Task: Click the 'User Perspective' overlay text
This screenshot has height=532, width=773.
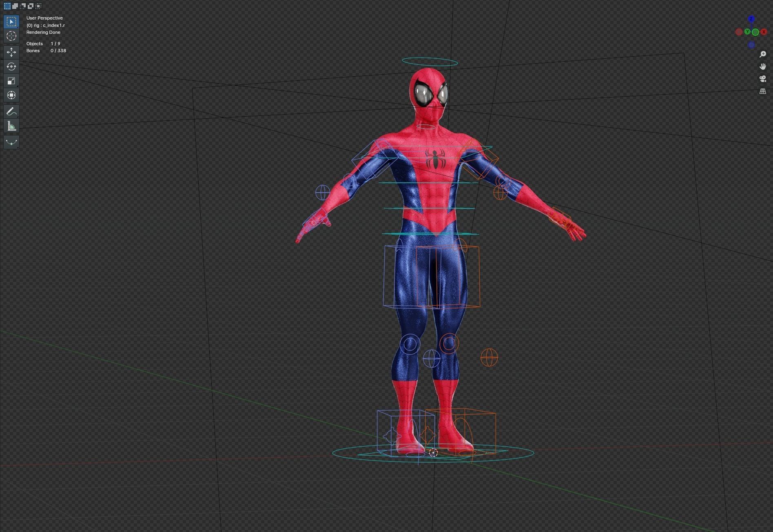Action: pos(44,18)
